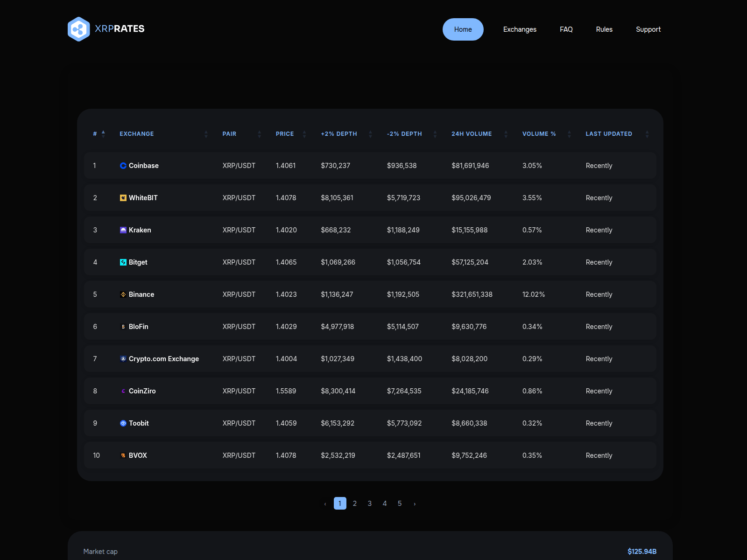The image size is (747, 560).
Task: Click the XRPRates hexagon logo icon
Action: [78, 29]
